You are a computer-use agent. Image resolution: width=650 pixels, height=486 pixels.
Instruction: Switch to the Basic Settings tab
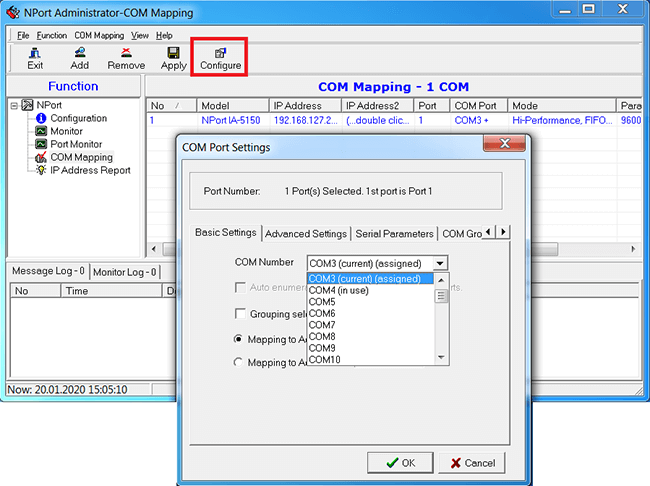226,233
